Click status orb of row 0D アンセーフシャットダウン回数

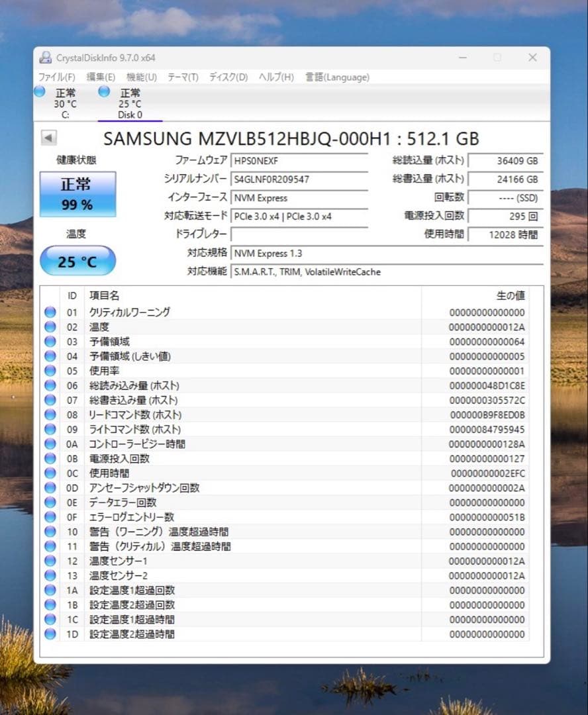(50, 487)
